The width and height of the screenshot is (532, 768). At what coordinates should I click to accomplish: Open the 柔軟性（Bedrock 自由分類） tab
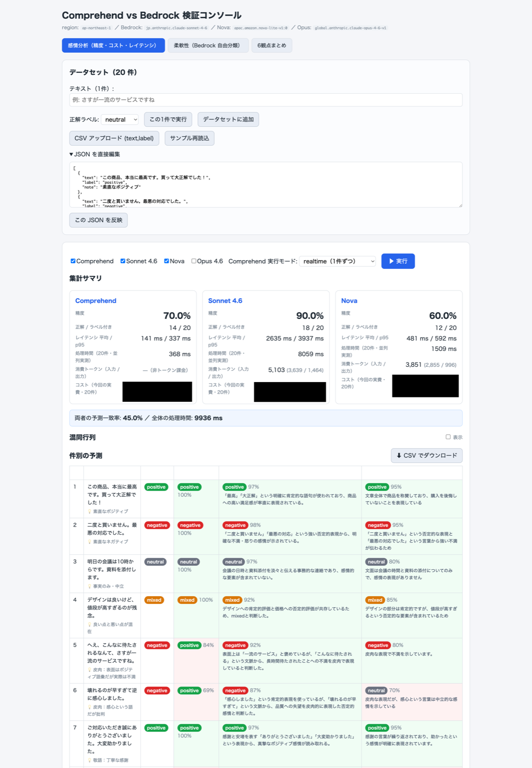click(x=208, y=46)
